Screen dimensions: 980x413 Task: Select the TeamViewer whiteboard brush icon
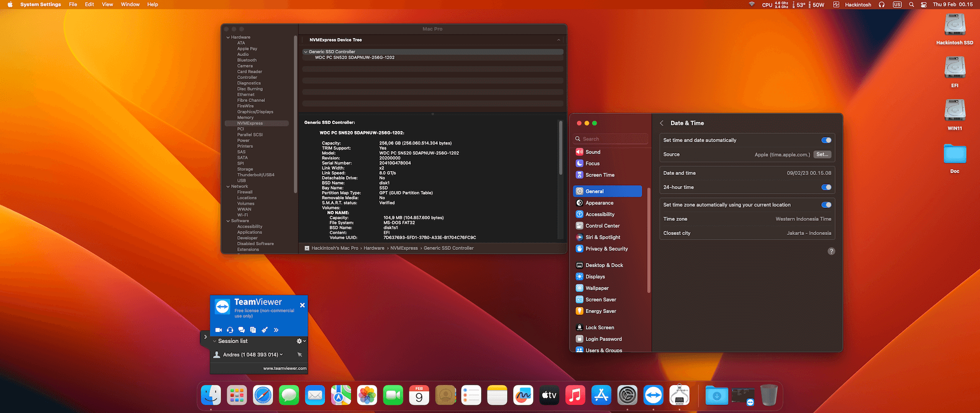(264, 330)
